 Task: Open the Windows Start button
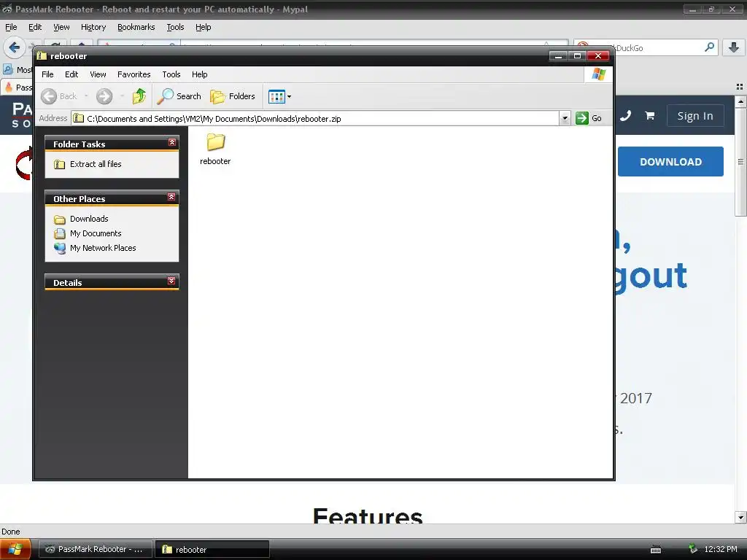point(15,549)
